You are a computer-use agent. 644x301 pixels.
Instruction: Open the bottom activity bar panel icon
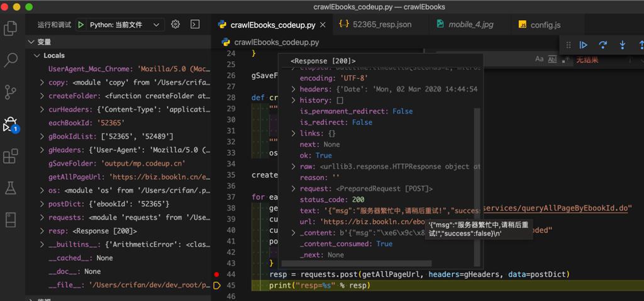coord(10,220)
